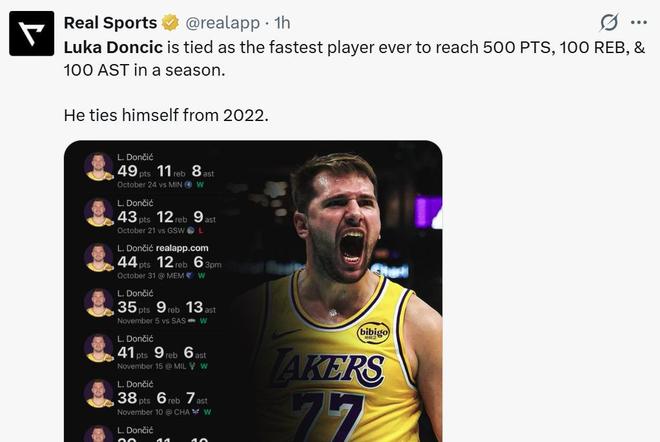Click player headshot in November 15 row
Image resolution: width=660 pixels, height=442 pixels.
pyautogui.click(x=98, y=347)
